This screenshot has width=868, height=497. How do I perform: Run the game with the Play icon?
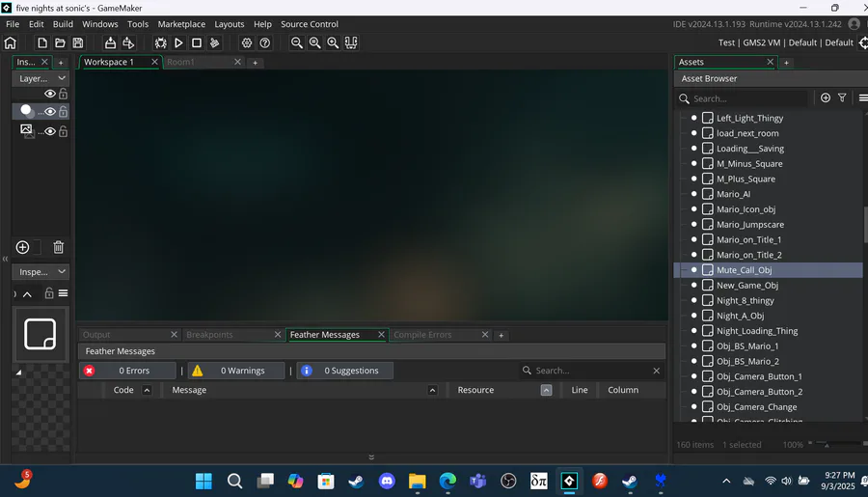(178, 42)
